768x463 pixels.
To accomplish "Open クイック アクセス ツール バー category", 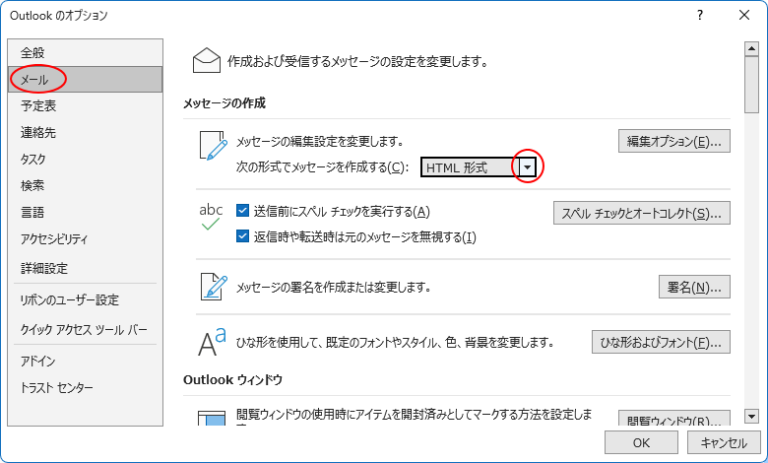I will pyautogui.click(x=85, y=329).
